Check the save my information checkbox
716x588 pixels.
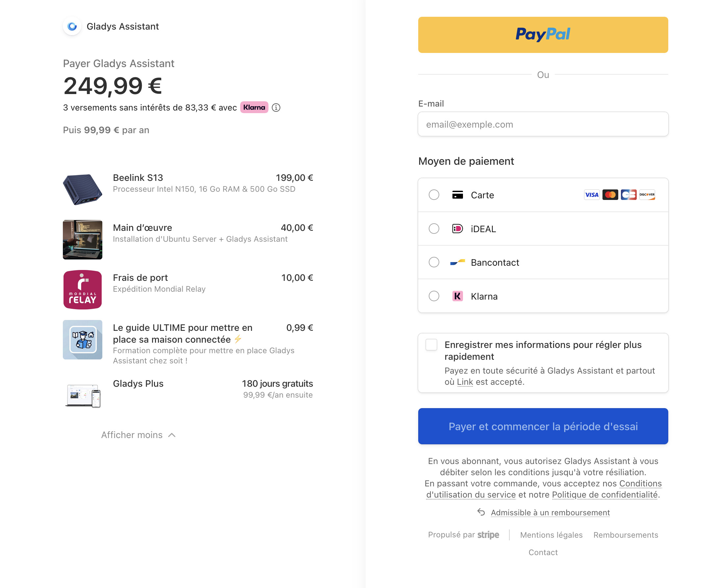tap(431, 345)
